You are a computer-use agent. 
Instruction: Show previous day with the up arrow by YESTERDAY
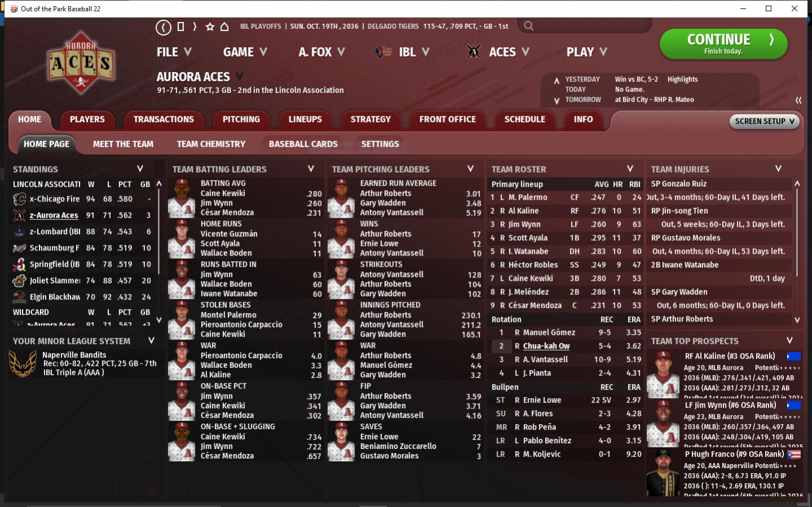pos(556,80)
